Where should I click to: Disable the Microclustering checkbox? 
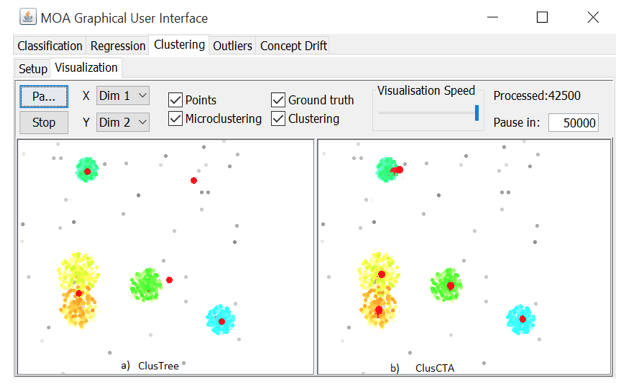pos(175,119)
